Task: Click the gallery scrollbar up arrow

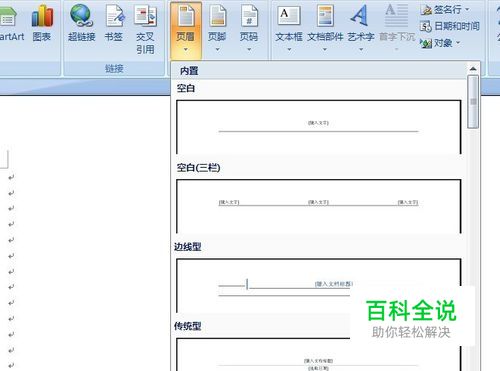Action: [473, 69]
